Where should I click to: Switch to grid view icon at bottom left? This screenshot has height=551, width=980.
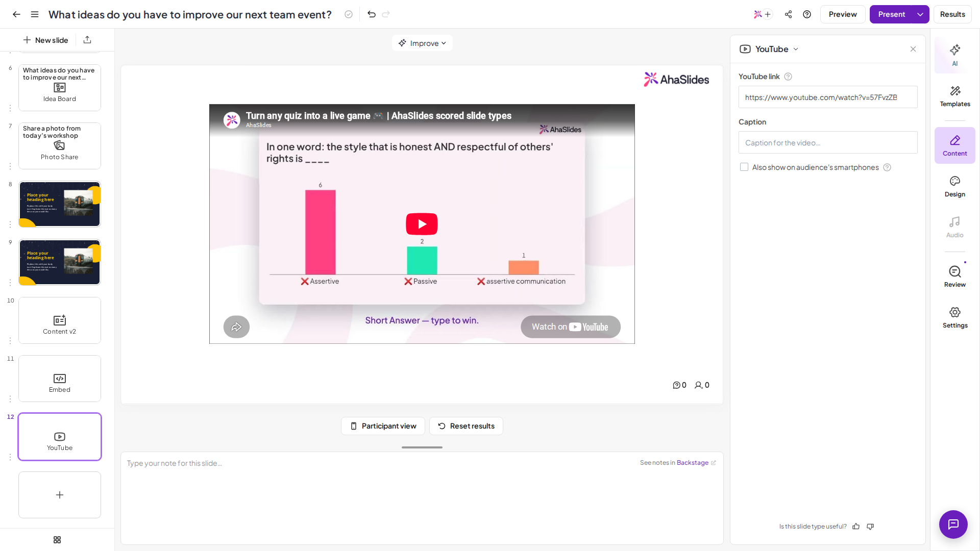point(57,540)
